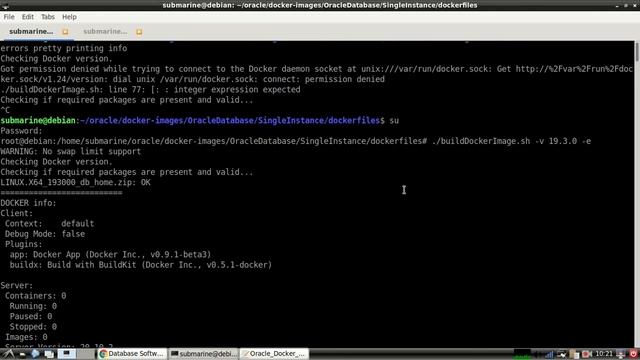Click the 'Password:' prompt line
Image resolution: width=640 pixels, height=360 pixels.
pyautogui.click(x=21, y=131)
